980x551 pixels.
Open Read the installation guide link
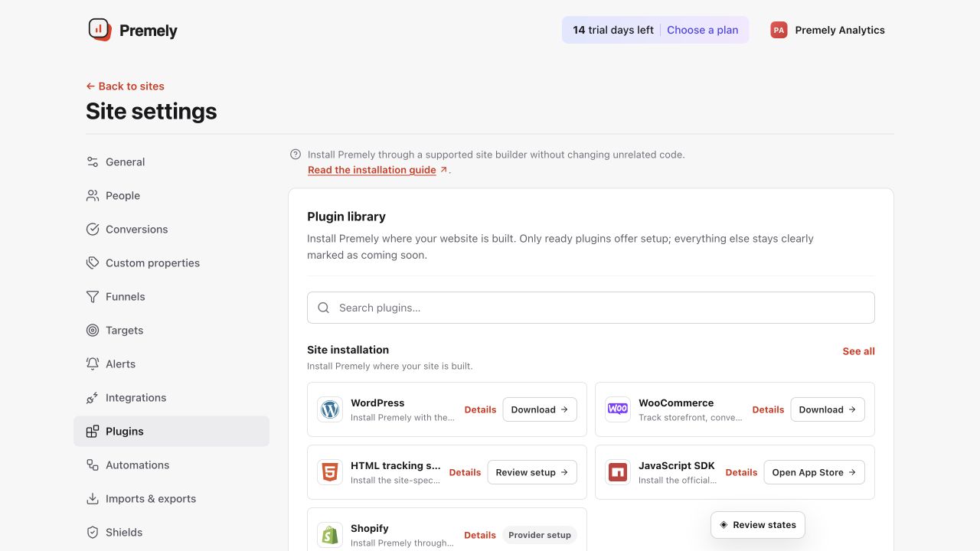coord(377,170)
